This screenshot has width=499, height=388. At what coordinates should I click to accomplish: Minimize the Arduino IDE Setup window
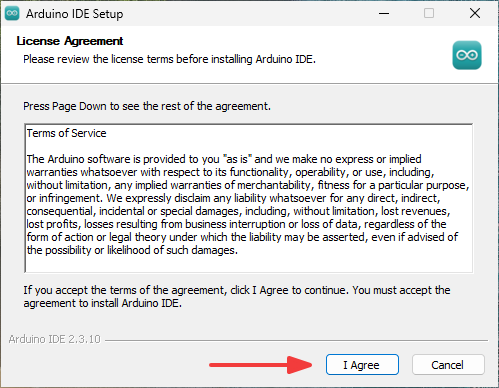click(384, 13)
